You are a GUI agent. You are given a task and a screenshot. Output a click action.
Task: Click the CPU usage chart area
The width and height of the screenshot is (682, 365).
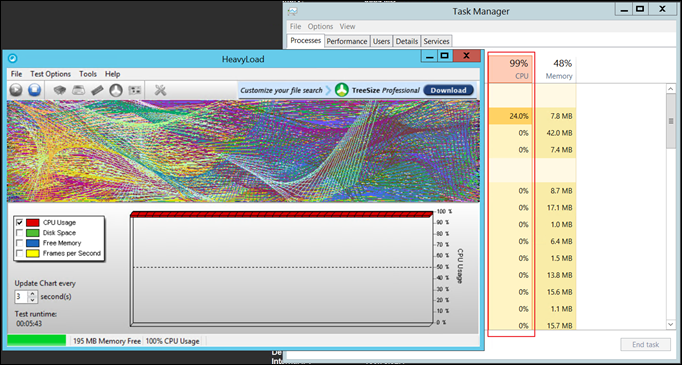[x=282, y=270]
